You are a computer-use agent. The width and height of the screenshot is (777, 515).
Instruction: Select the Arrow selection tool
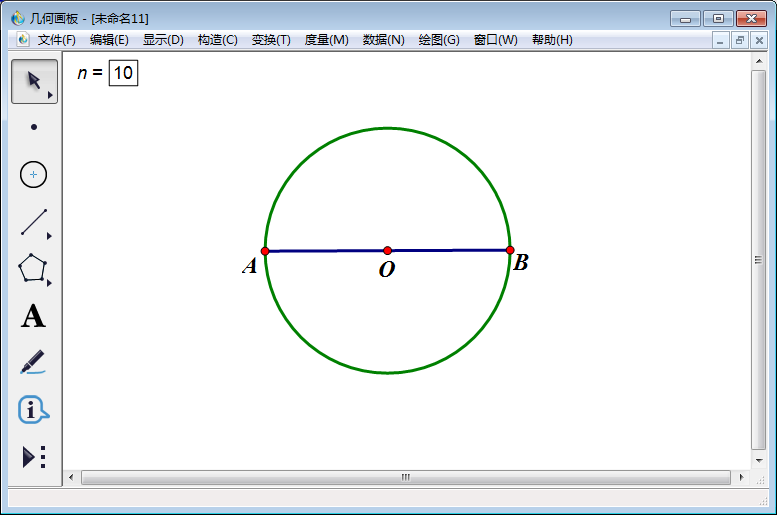(x=34, y=81)
